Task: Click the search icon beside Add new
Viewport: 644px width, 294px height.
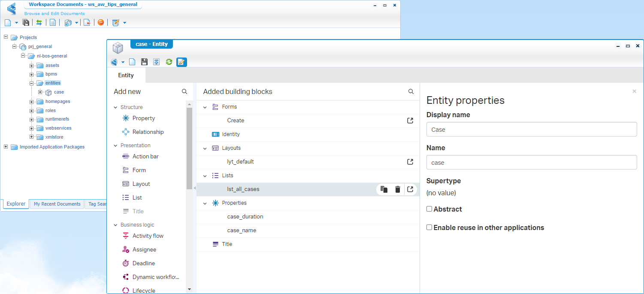Action: point(184,91)
